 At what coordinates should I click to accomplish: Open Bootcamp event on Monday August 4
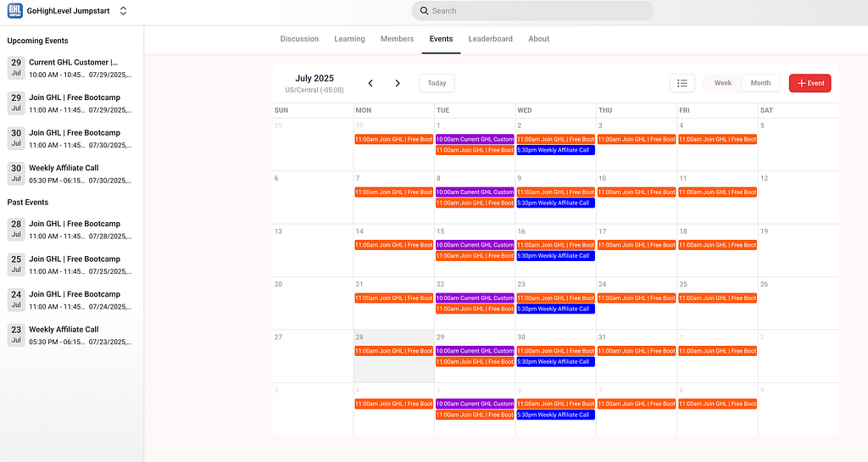(393, 404)
